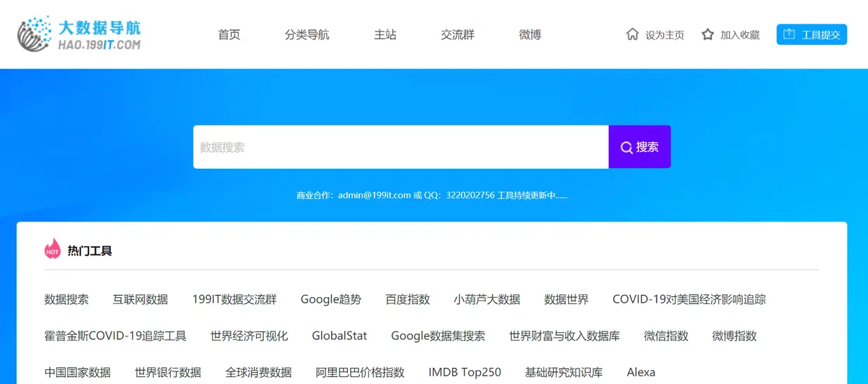The height and width of the screenshot is (384, 868).
Task: Open the Google趋势 link
Action: click(331, 299)
